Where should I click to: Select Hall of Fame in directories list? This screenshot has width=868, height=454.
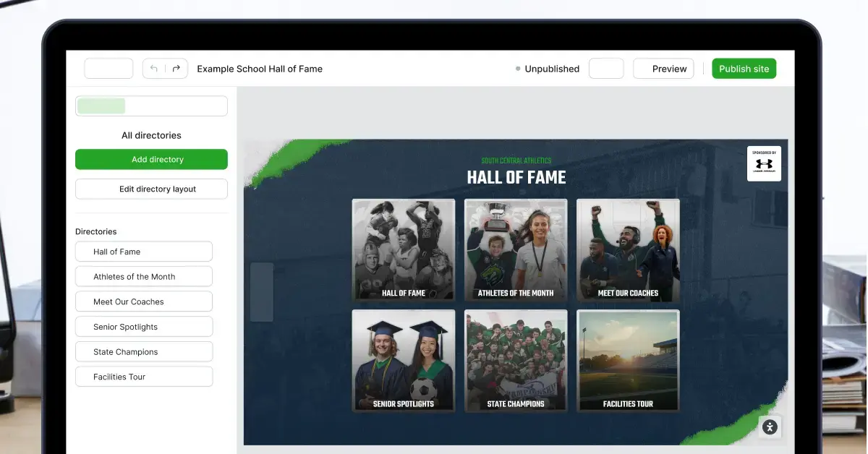(143, 252)
